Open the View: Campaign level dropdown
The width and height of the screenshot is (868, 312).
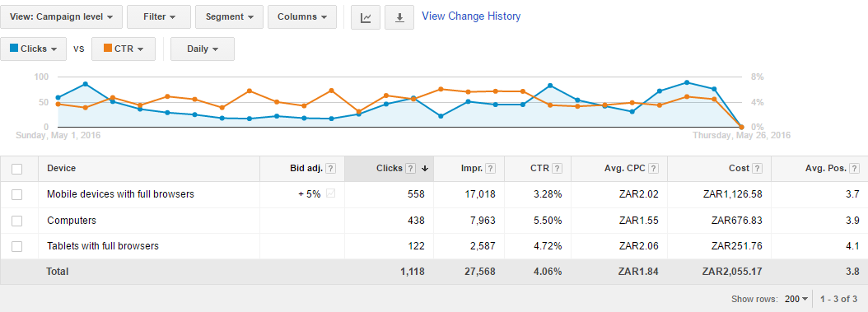[x=62, y=17]
